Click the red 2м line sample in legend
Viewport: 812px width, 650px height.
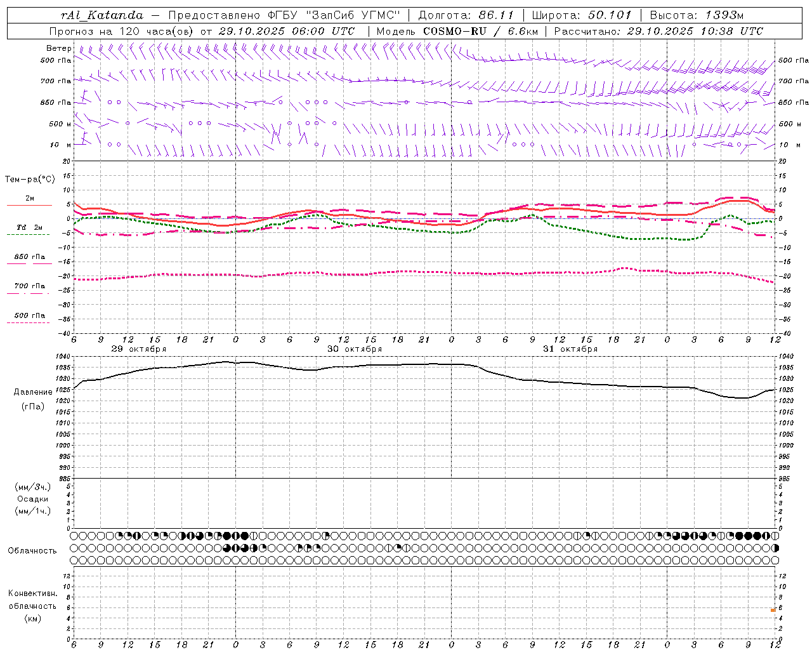29,206
